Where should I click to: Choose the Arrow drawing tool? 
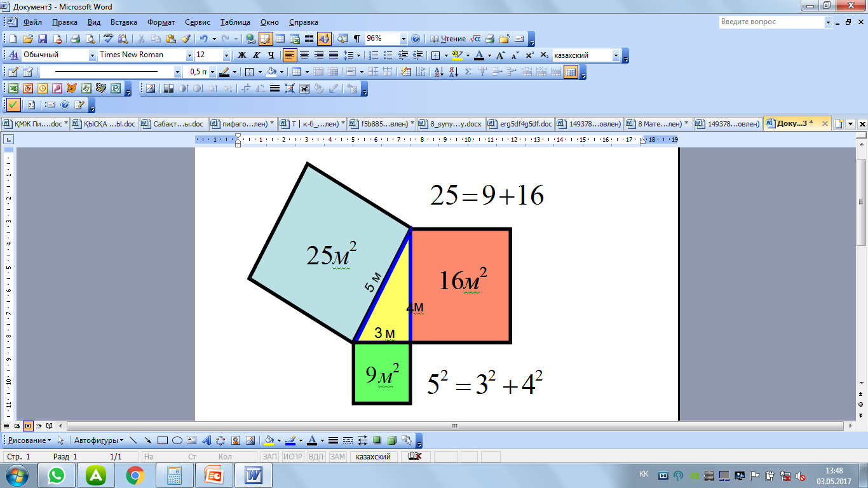[147, 440]
